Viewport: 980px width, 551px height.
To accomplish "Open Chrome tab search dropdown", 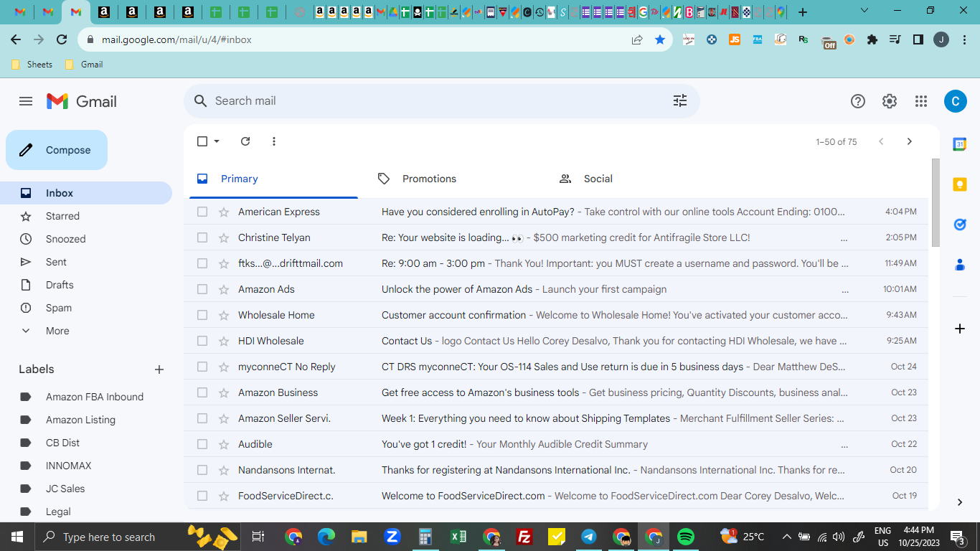I will tap(864, 11).
